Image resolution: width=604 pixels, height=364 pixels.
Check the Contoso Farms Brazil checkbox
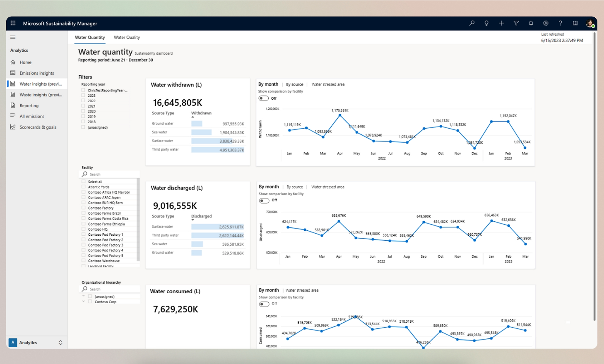point(84,213)
